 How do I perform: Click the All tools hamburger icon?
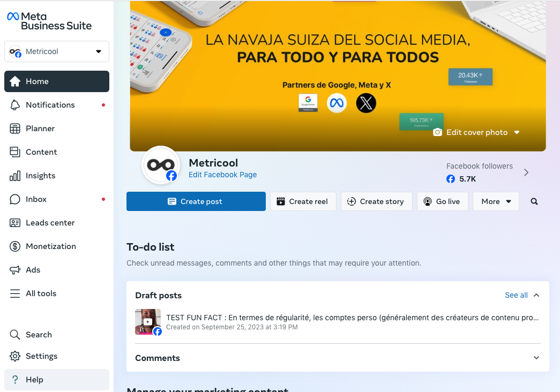(x=15, y=293)
